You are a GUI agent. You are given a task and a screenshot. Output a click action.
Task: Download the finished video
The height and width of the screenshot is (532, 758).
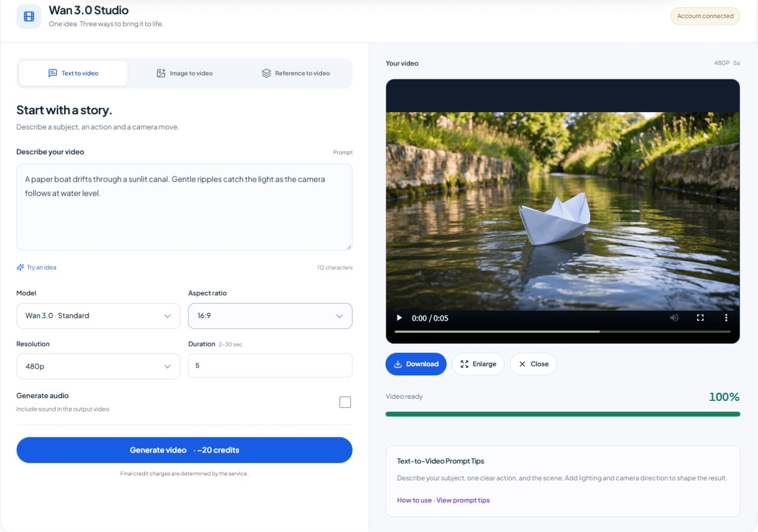click(x=416, y=364)
